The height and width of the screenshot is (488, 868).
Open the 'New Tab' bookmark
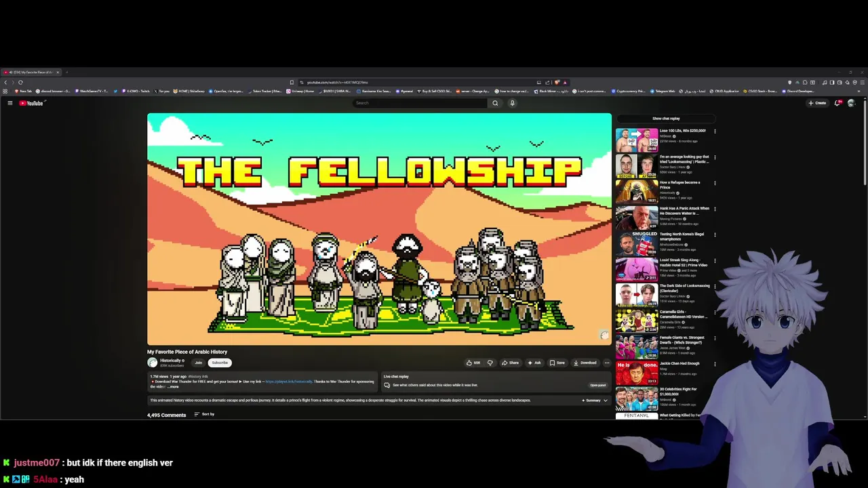[24, 91]
